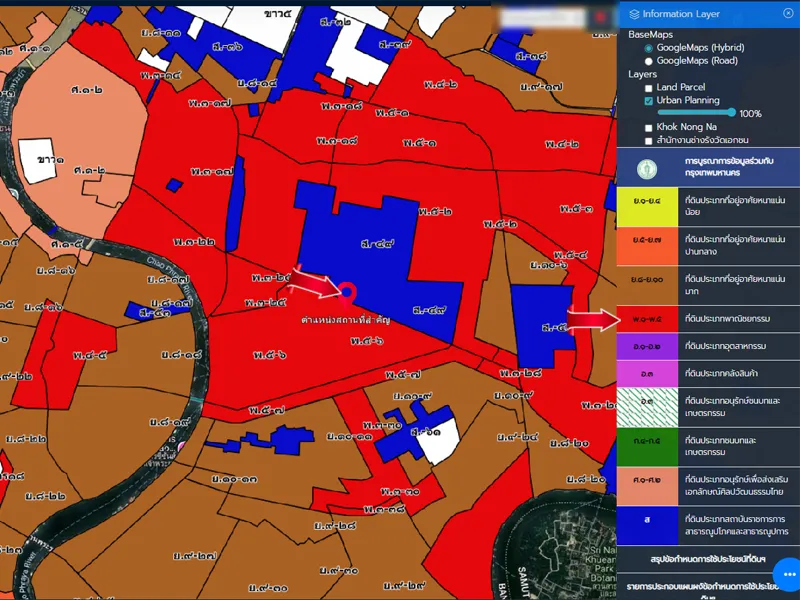Select GoogleMaps (Road) basemap radio
Image resolution: width=800 pixels, height=600 pixels.
click(x=649, y=61)
